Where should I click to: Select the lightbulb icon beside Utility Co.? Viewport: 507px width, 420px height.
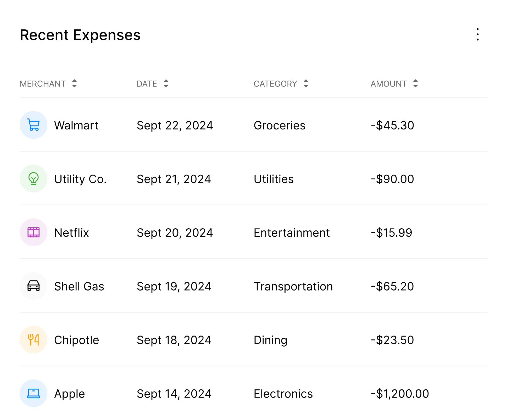pos(34,179)
